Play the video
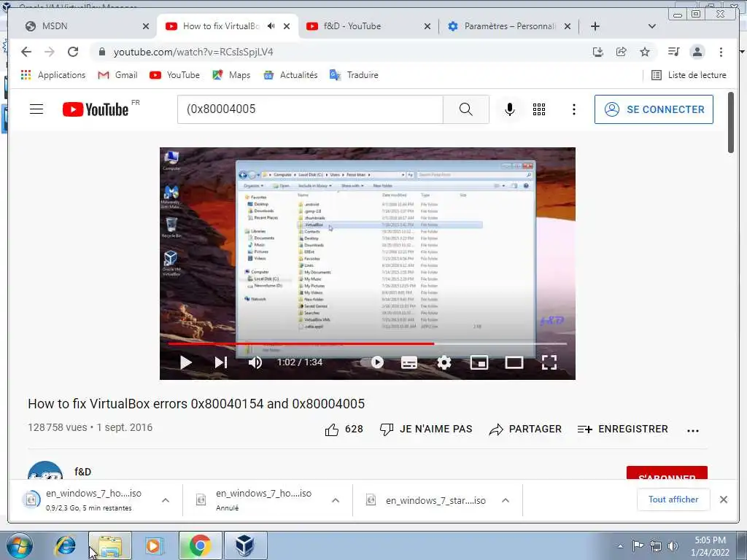747x560 pixels. 186,362
